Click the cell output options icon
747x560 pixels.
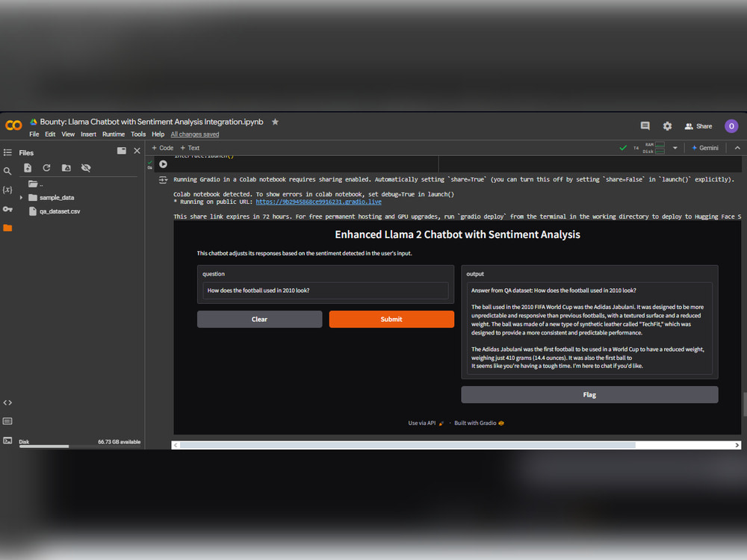click(163, 180)
